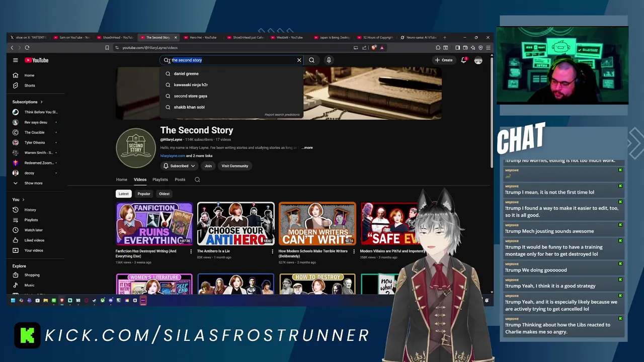Open YouTube notifications bell

click(464, 60)
